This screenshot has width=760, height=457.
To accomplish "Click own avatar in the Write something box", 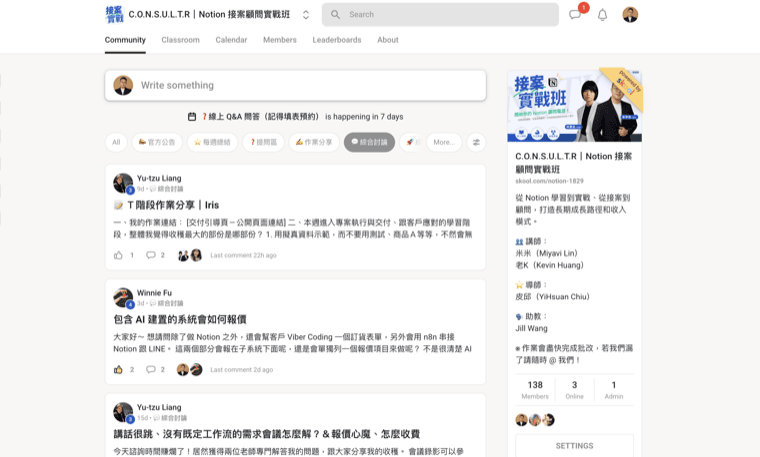I will point(123,85).
